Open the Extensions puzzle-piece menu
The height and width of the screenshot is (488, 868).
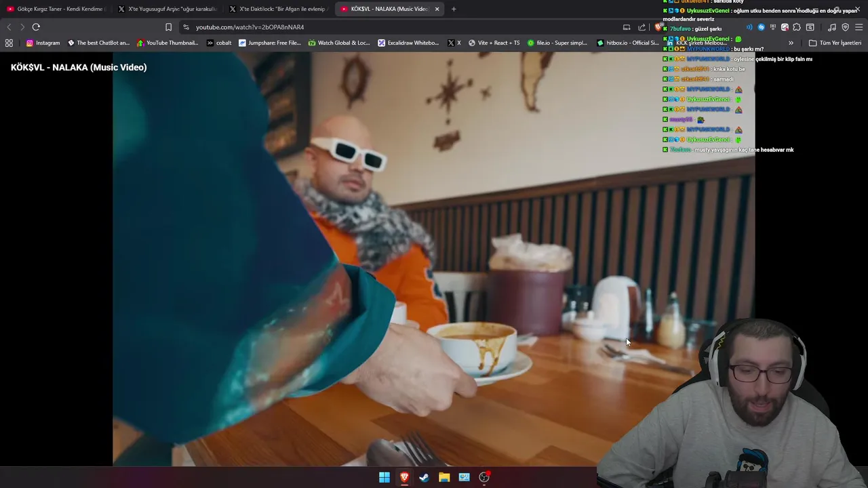(x=797, y=27)
